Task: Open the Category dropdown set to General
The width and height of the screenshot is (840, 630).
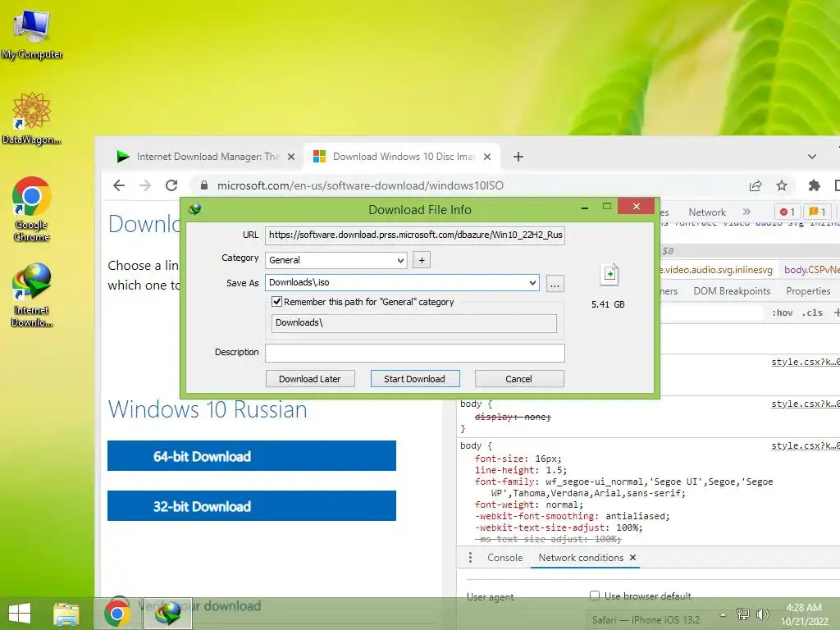Action: [336, 260]
